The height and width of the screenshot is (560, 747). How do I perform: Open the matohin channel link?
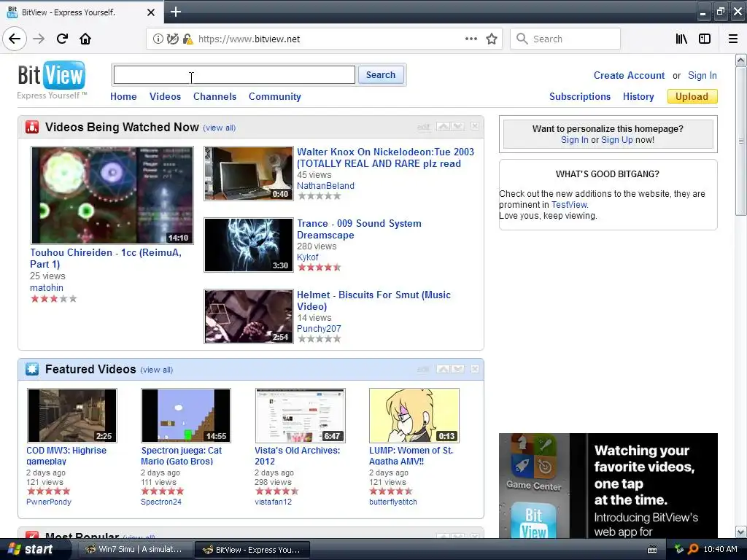point(47,287)
